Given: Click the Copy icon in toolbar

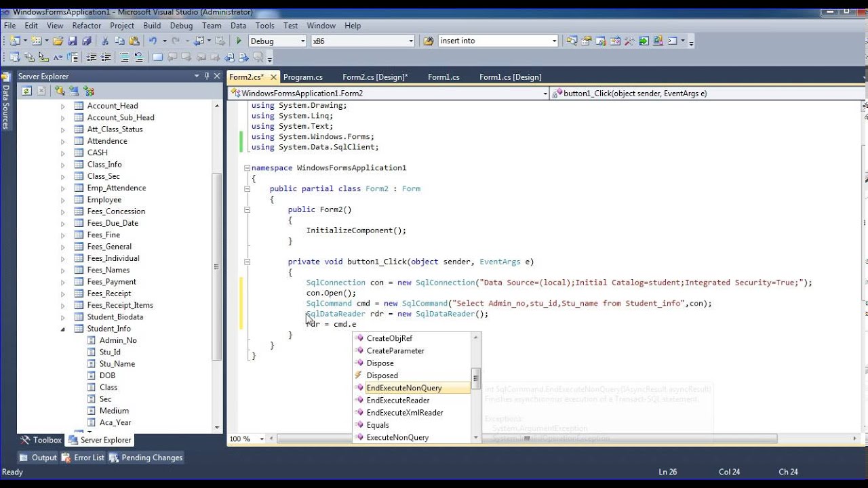Looking at the screenshot, I should point(120,41).
